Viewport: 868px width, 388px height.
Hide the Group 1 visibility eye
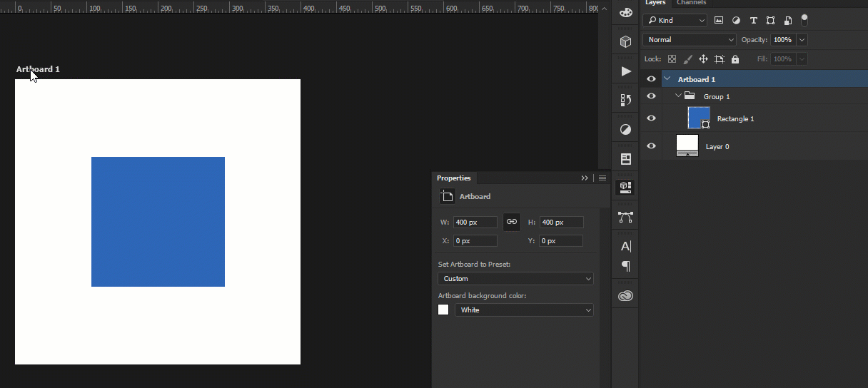[651, 96]
